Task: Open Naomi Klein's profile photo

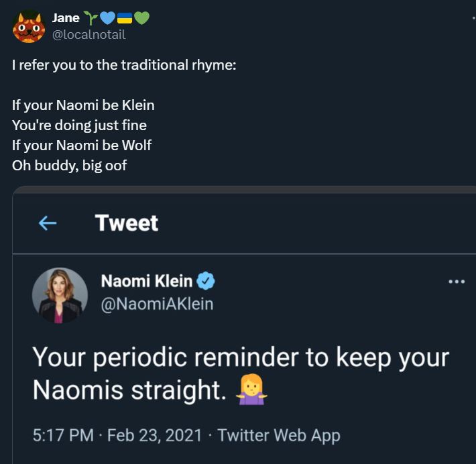Action: (60, 295)
